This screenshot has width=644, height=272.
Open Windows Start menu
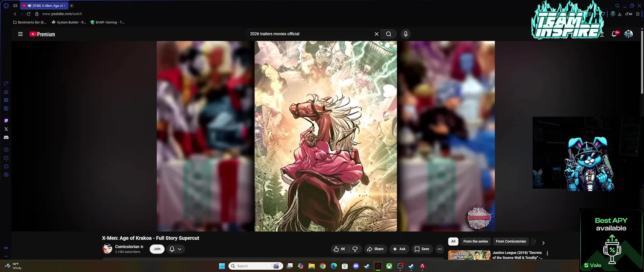point(222,266)
